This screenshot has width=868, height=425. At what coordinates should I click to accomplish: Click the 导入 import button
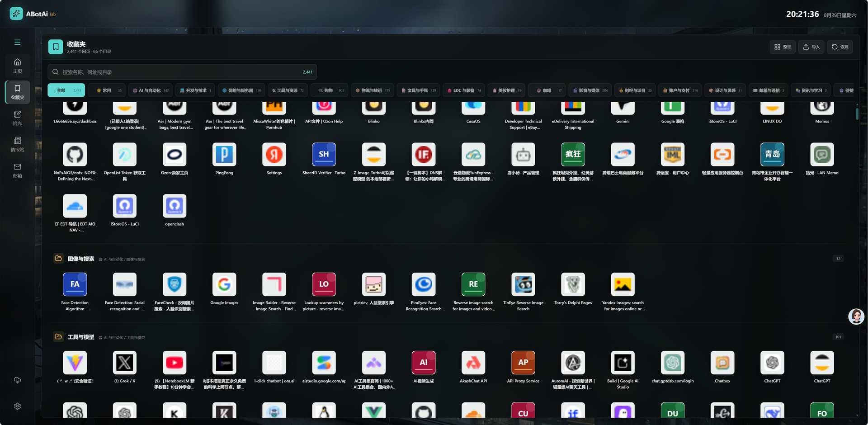click(x=811, y=47)
